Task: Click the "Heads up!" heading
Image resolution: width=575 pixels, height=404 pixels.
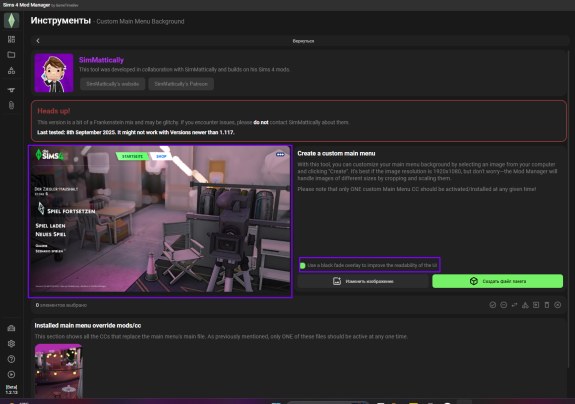Action: point(54,111)
